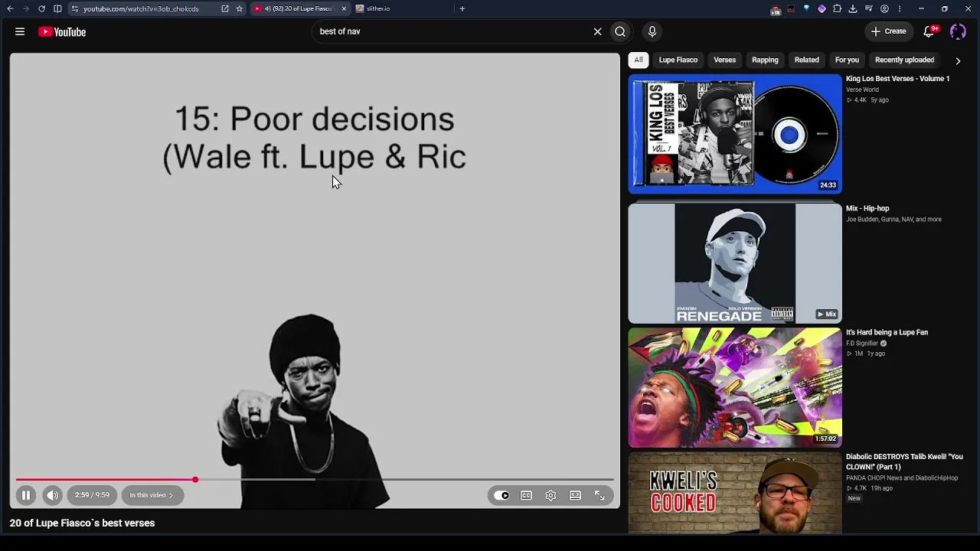980x551 pixels.
Task: Open 'It's Hard being a Lupe Fan' thumbnail
Action: [735, 387]
